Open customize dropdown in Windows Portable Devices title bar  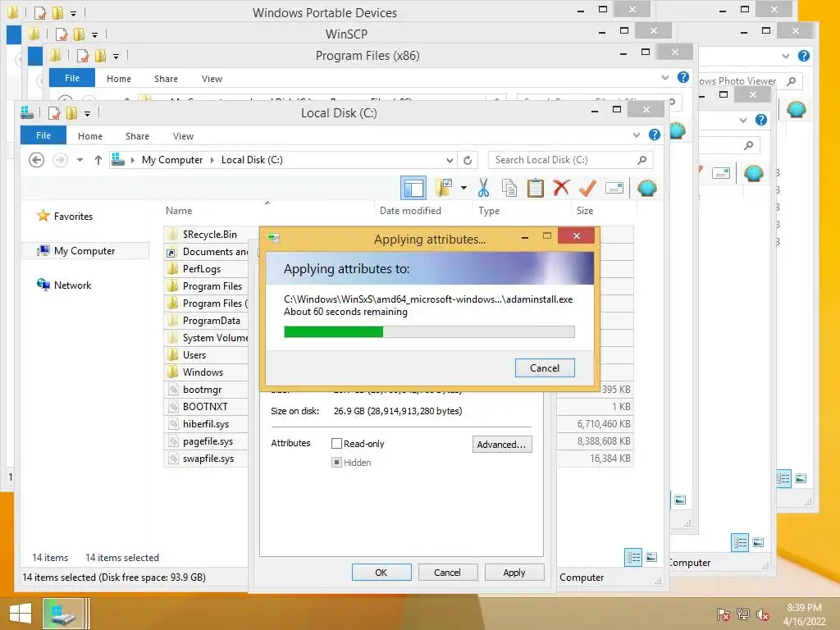(73, 13)
